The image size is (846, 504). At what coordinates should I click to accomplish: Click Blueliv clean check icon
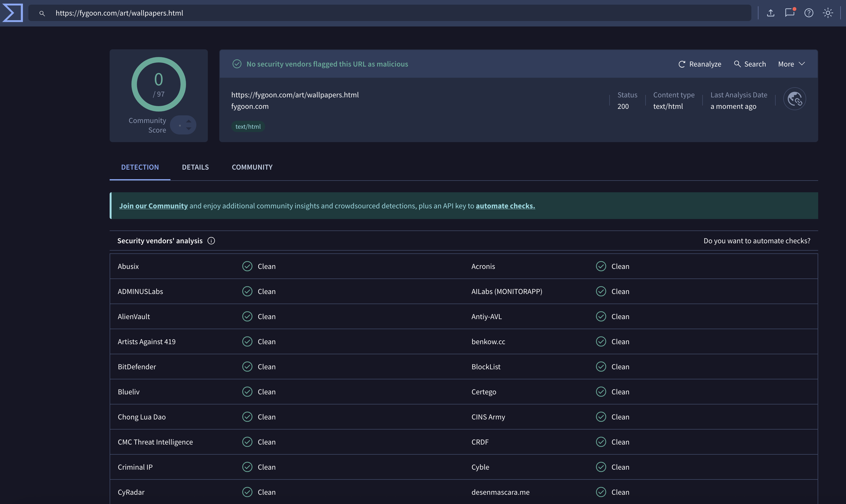pyautogui.click(x=247, y=392)
